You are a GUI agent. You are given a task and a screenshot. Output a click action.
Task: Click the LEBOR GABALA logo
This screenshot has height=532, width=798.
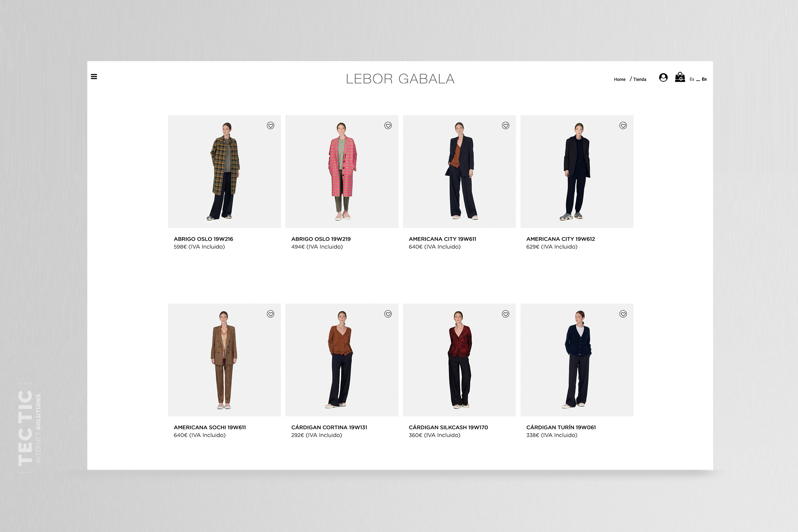pyautogui.click(x=400, y=79)
